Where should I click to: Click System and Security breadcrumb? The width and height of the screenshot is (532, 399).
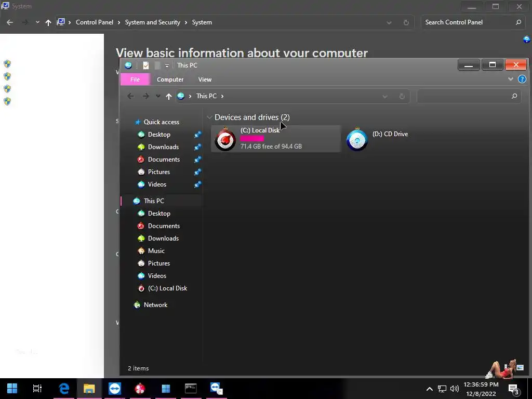tap(152, 22)
